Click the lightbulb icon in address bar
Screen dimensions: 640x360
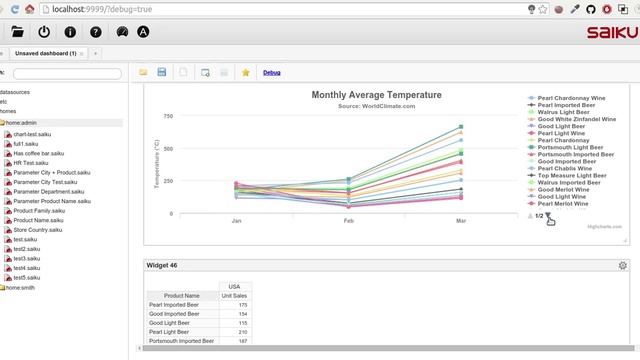click(x=531, y=9)
